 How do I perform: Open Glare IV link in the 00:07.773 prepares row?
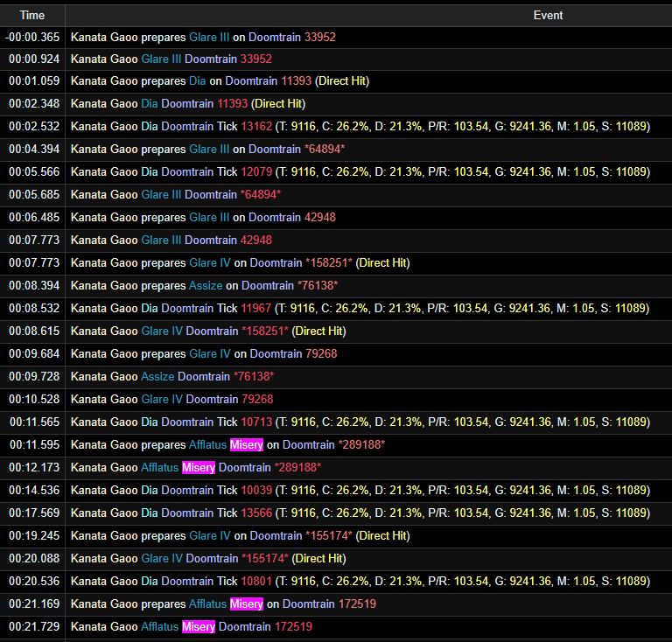tap(210, 262)
